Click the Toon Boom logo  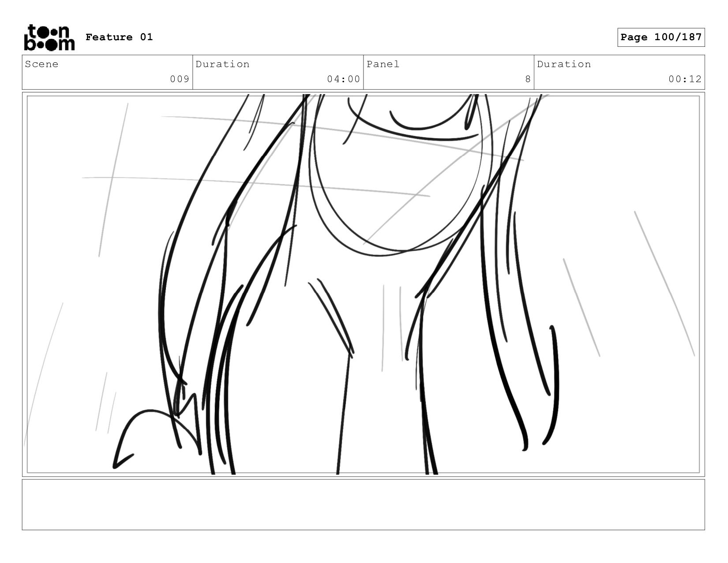pos(49,38)
